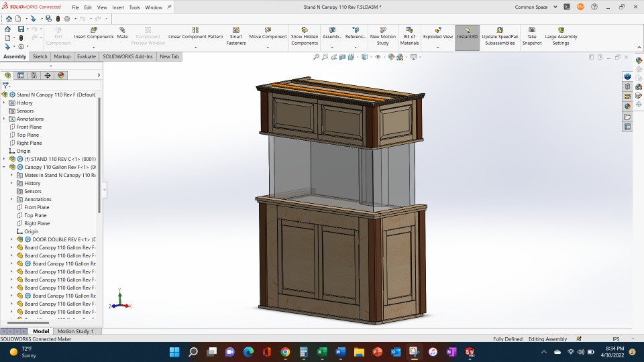Open Chrome from the taskbar
Image resolution: width=644 pixels, height=362 pixels.
(x=285, y=352)
